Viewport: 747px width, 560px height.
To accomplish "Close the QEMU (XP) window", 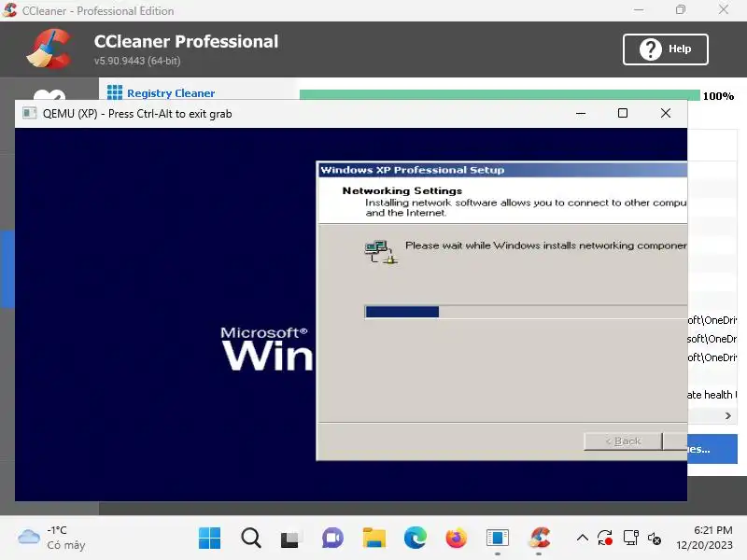I will [666, 113].
